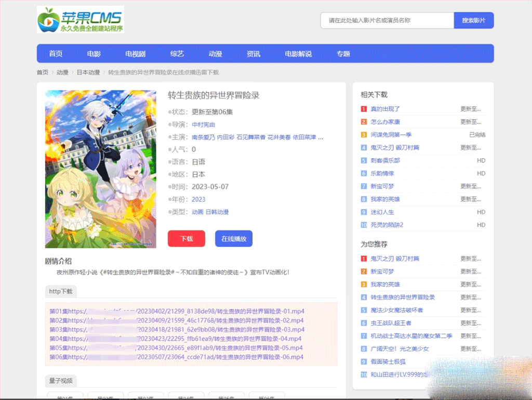532x400 pixels.
Task: Open 机动战士高达水星的魔女第二季 recommendation
Action: click(x=411, y=336)
